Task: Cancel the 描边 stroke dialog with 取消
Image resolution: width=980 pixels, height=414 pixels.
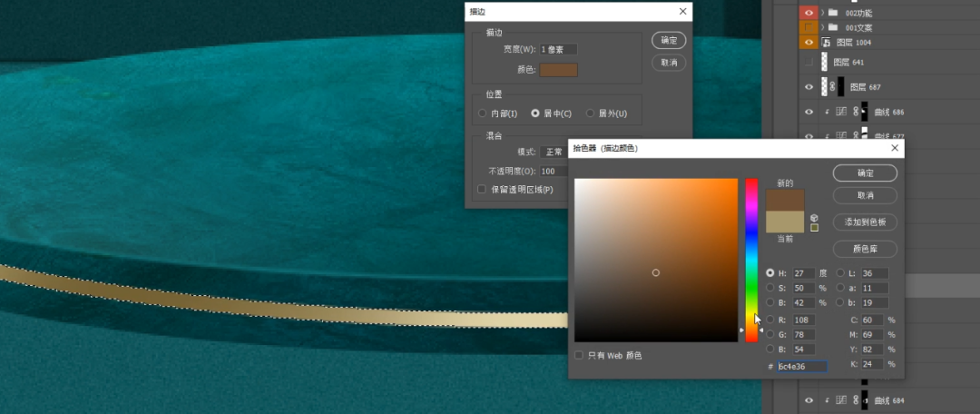Action: click(x=669, y=63)
